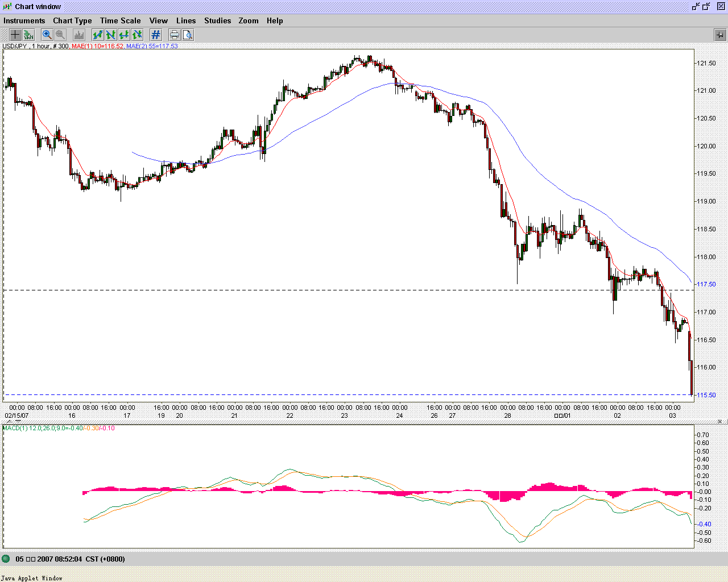Click the 0.70 MACD scale value
Screen dimensions: 728x582
703,435
